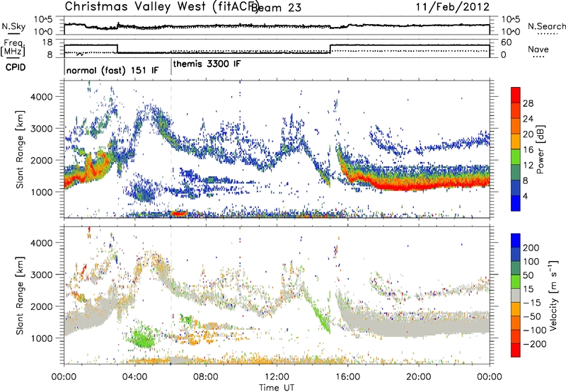Click the N.Sky legend label
This screenshot has height=392, width=566.
point(13,26)
